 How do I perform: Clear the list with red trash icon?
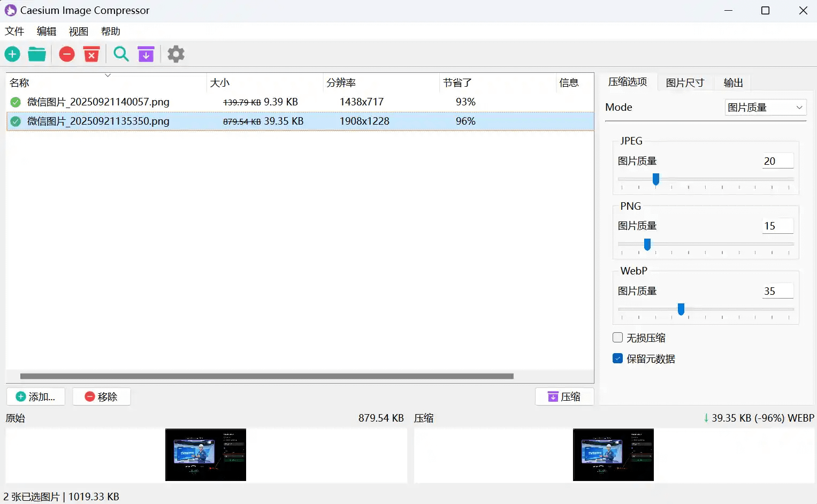tap(91, 54)
